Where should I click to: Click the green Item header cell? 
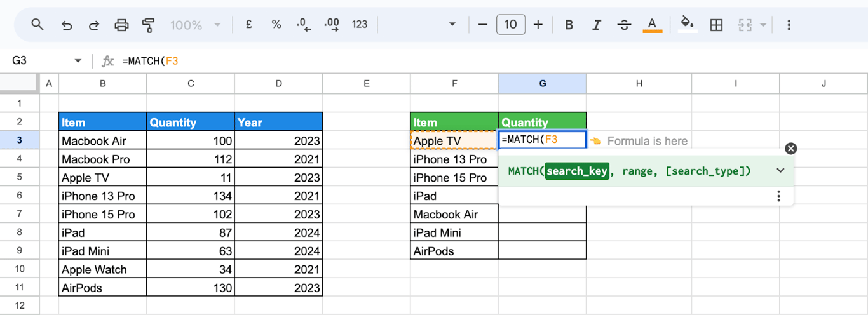pyautogui.click(x=454, y=122)
